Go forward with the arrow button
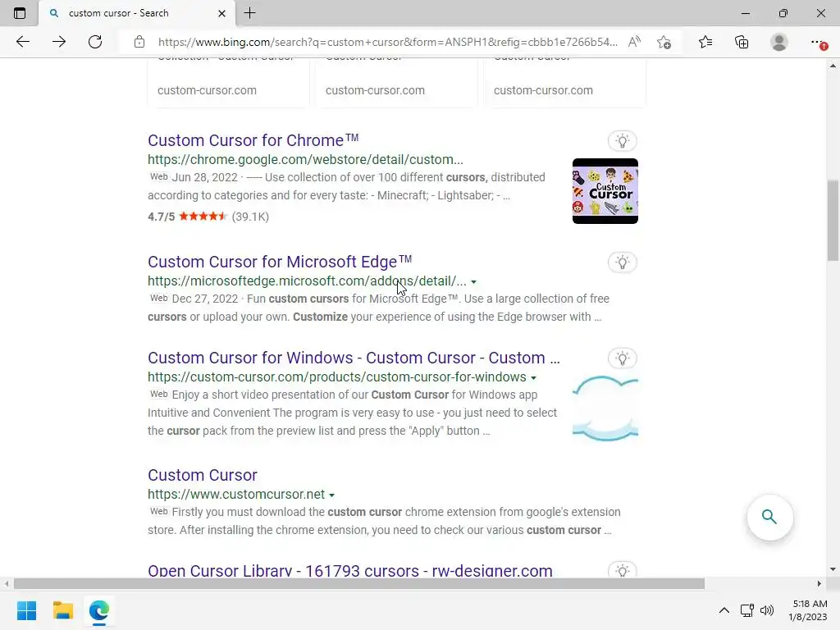The width and height of the screenshot is (840, 630). pyautogui.click(x=59, y=42)
